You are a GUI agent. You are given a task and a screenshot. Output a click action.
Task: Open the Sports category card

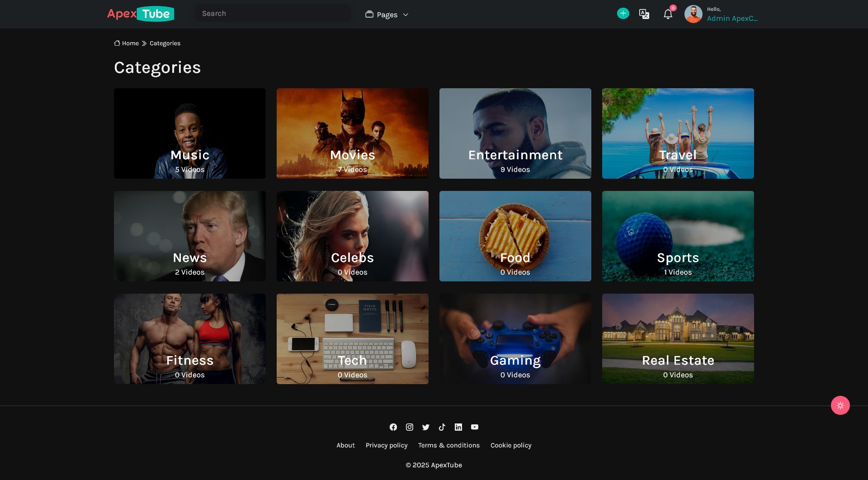coord(678,236)
